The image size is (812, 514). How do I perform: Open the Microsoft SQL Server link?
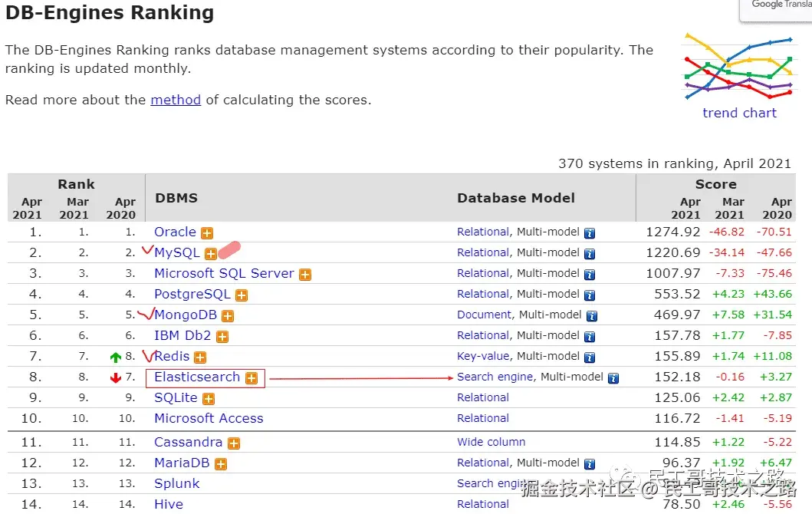(224, 273)
